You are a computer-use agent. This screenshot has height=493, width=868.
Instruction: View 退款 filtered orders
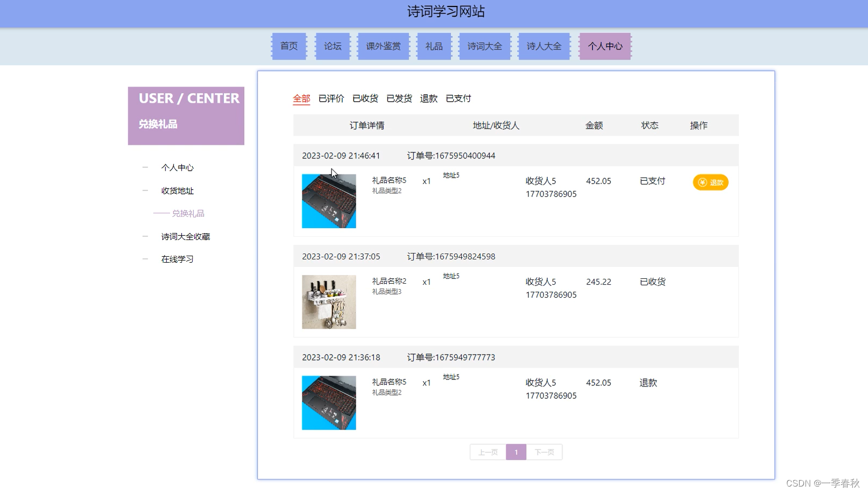[428, 98]
